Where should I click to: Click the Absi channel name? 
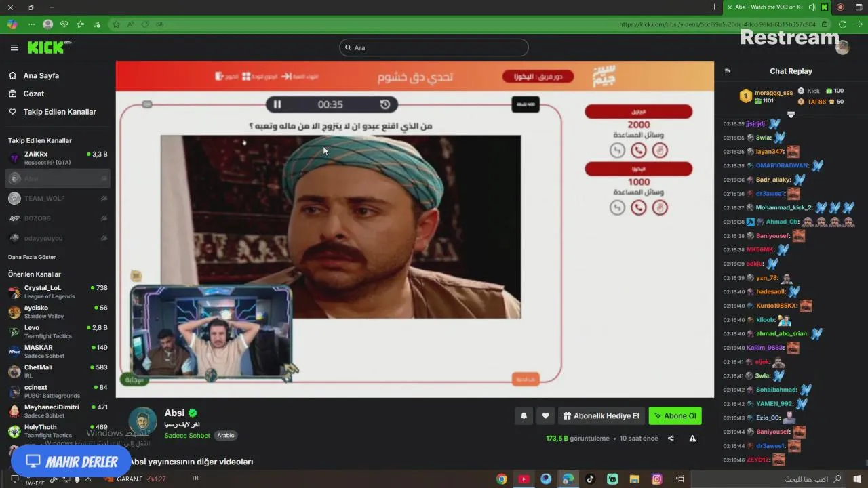tap(174, 413)
